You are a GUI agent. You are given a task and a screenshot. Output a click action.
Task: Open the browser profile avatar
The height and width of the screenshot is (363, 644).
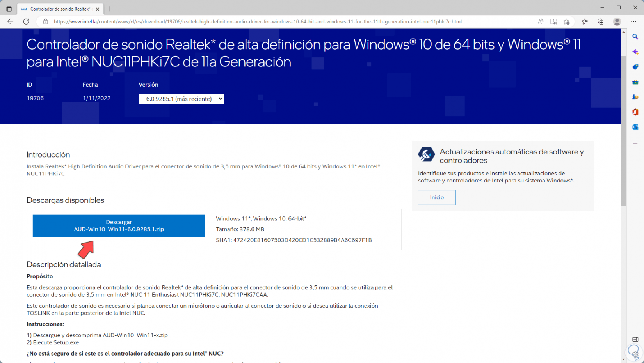click(617, 21)
